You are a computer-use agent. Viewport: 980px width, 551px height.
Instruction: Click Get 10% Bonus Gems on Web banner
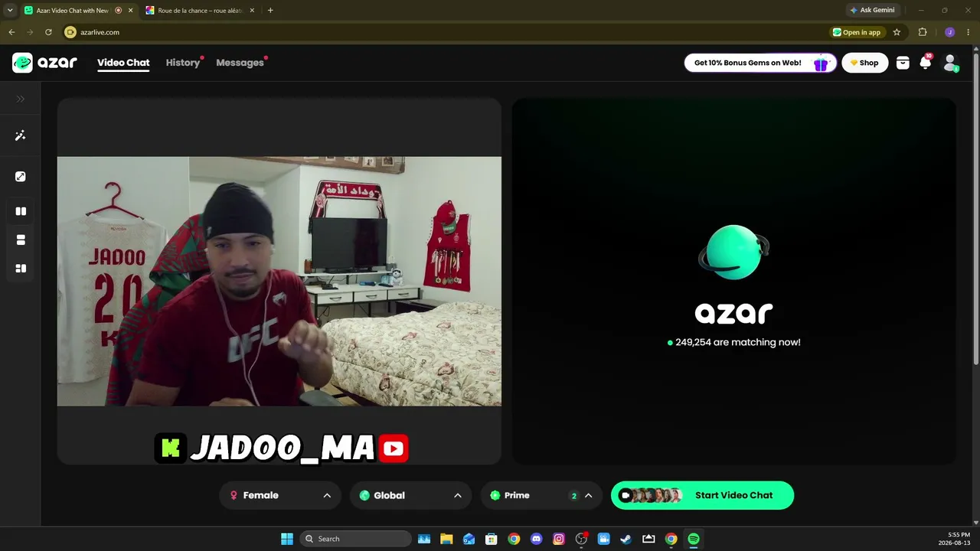[x=759, y=63]
